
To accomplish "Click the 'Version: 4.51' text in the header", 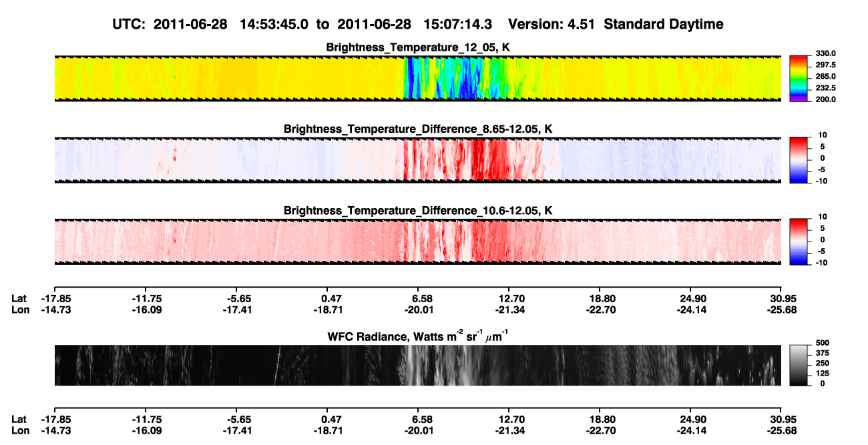I will 551,24.
